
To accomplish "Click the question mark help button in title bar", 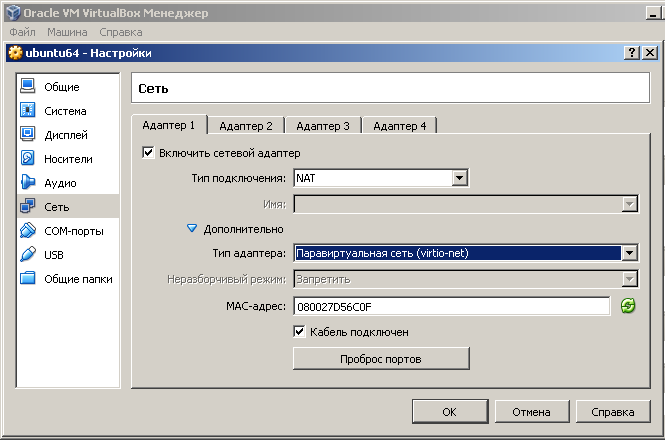I will click(631, 53).
